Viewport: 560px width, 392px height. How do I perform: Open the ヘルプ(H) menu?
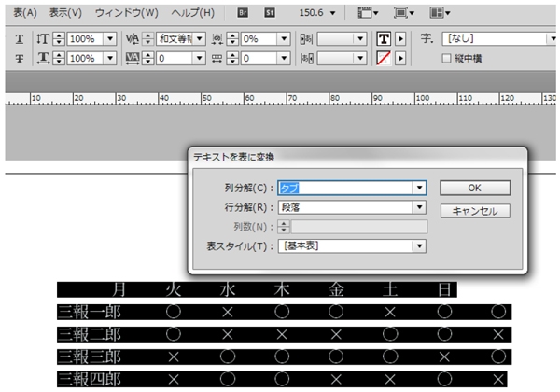tap(192, 14)
